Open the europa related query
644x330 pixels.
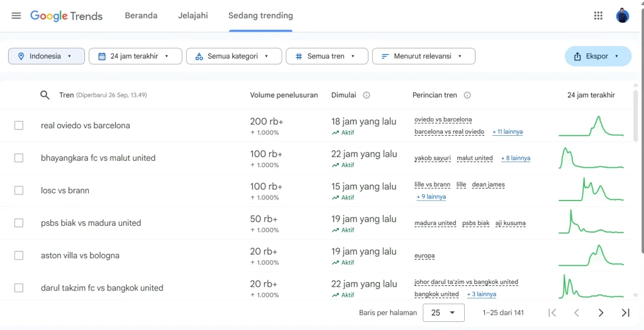point(425,256)
